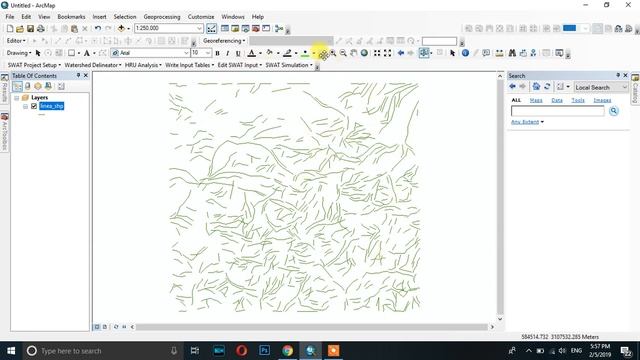Open the Find binoculars tool
Screen dimensions: 640x360
(512, 53)
